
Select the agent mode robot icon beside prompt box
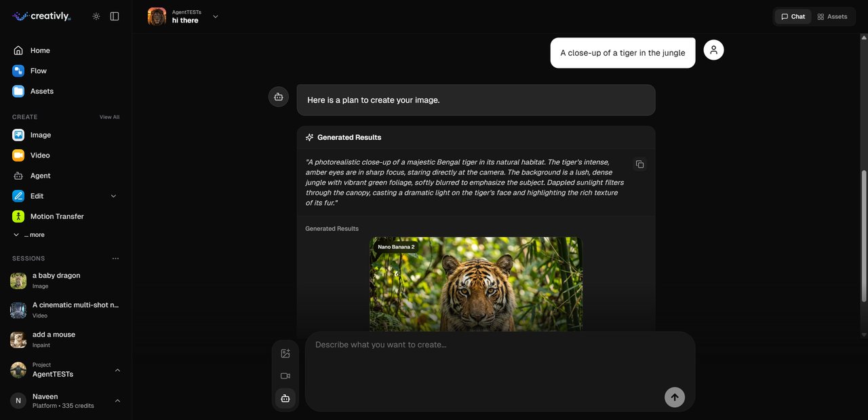(285, 398)
